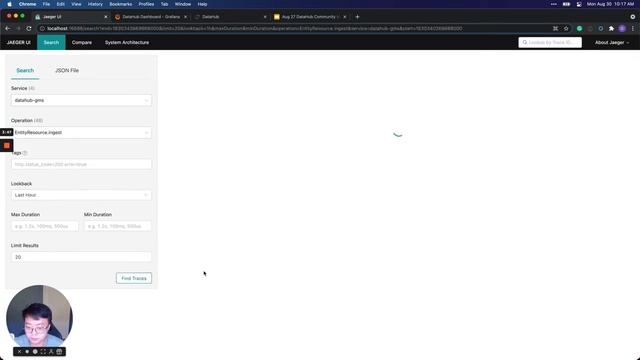The image size is (640, 360).
Task: Click the localhost address bar URL
Action: [x=254, y=29]
